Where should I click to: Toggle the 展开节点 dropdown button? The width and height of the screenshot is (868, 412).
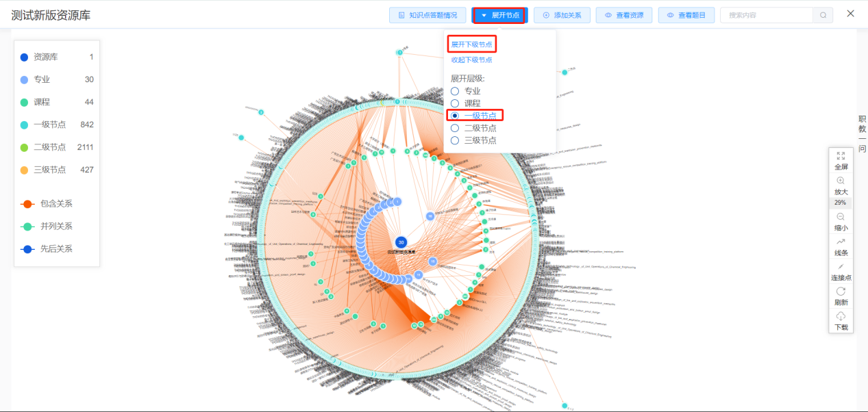[499, 15]
